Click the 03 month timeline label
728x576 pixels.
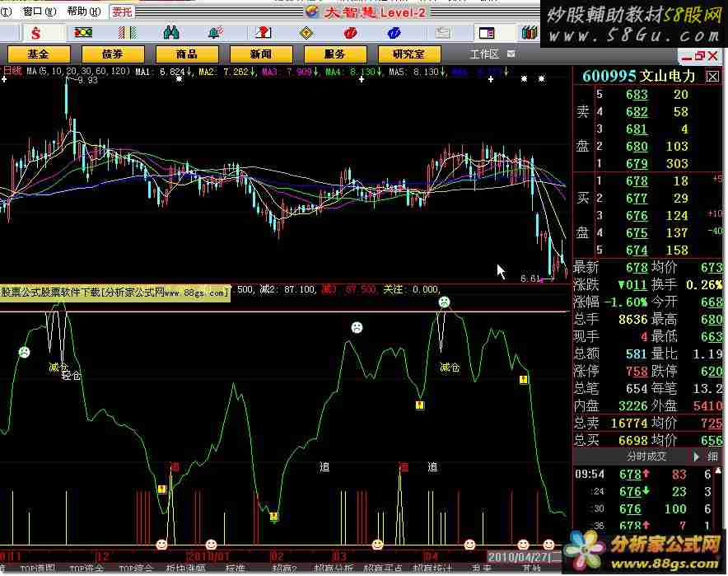coord(339,556)
